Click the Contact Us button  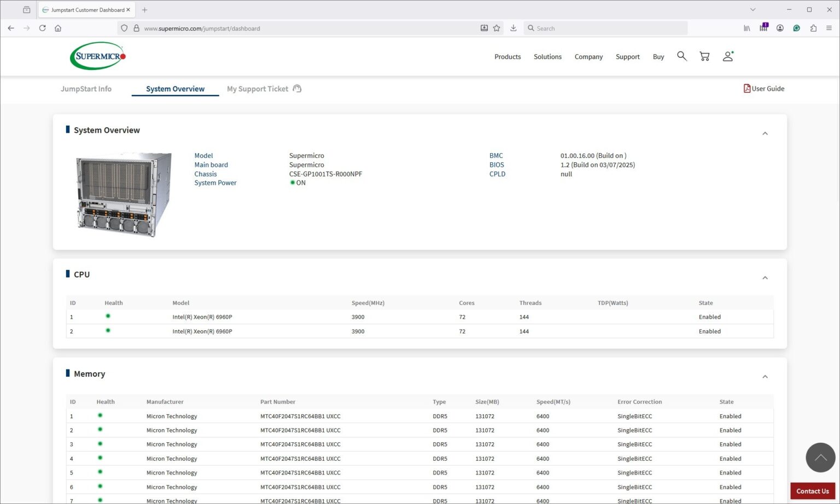(x=812, y=491)
